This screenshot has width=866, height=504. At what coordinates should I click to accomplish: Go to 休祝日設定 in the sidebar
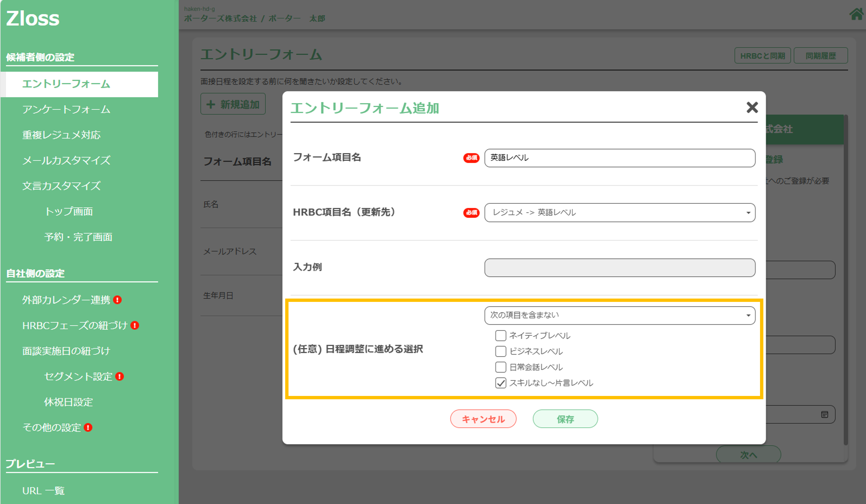68,402
